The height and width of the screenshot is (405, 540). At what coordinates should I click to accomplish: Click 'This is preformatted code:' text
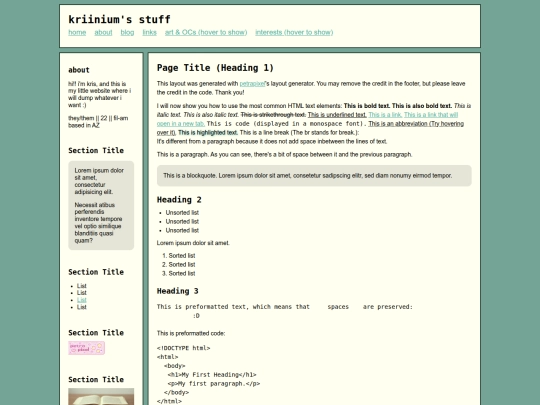[x=191, y=333]
